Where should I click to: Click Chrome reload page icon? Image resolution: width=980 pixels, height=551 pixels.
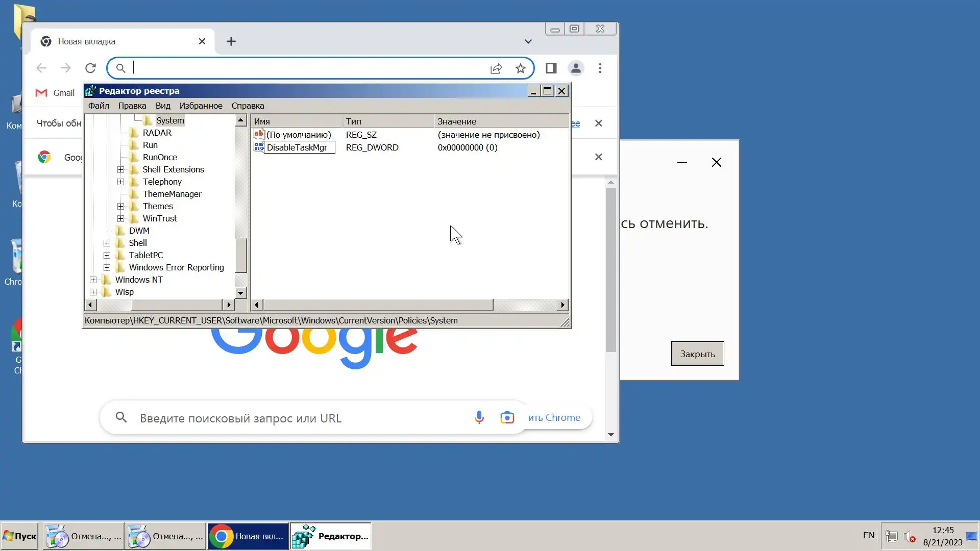click(x=90, y=68)
